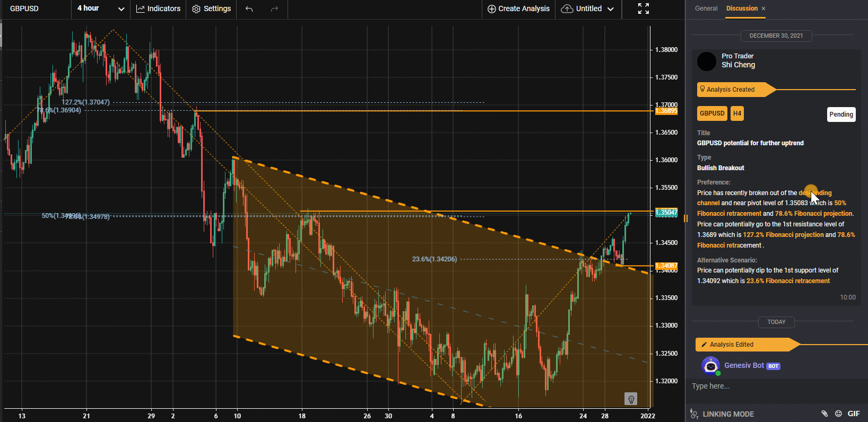Image resolution: width=868 pixels, height=422 pixels.
Task: Click the Analysis Created banner
Action: [736, 90]
